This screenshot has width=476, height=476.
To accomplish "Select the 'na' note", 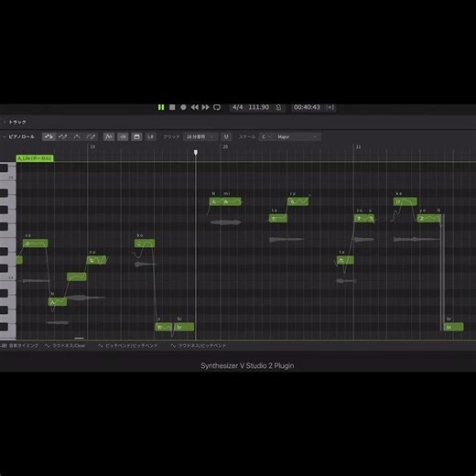I will 96,260.
